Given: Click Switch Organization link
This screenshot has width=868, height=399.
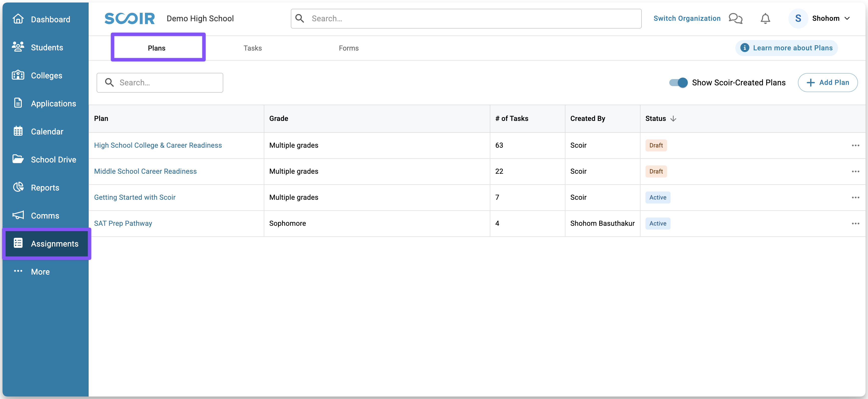Looking at the screenshot, I should coord(687,19).
